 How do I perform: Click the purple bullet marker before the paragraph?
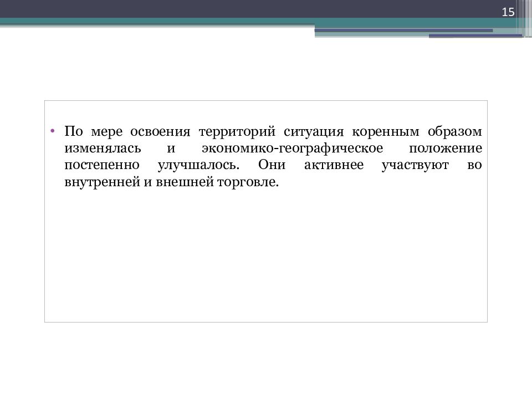click(x=52, y=131)
